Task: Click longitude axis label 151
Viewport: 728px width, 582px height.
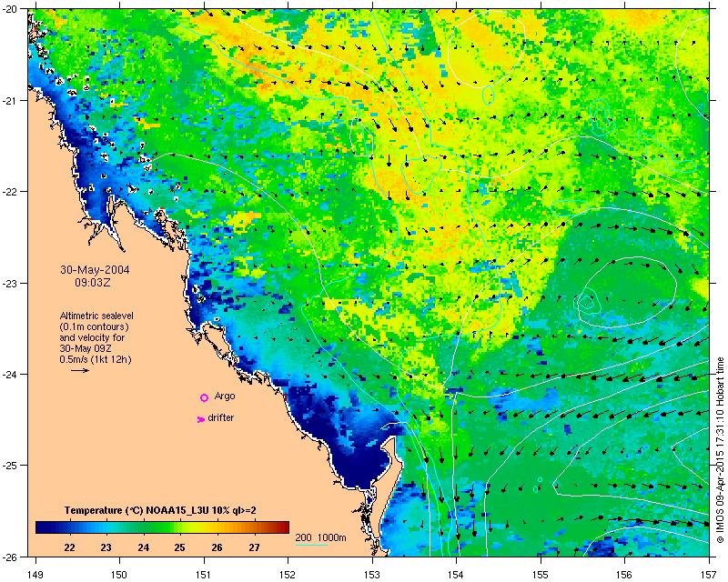Action: (x=204, y=575)
